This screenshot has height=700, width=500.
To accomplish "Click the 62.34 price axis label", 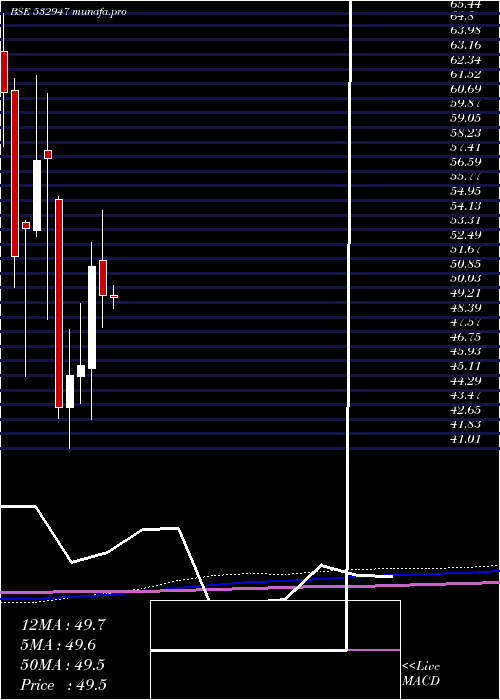I will pyautogui.click(x=466, y=59).
